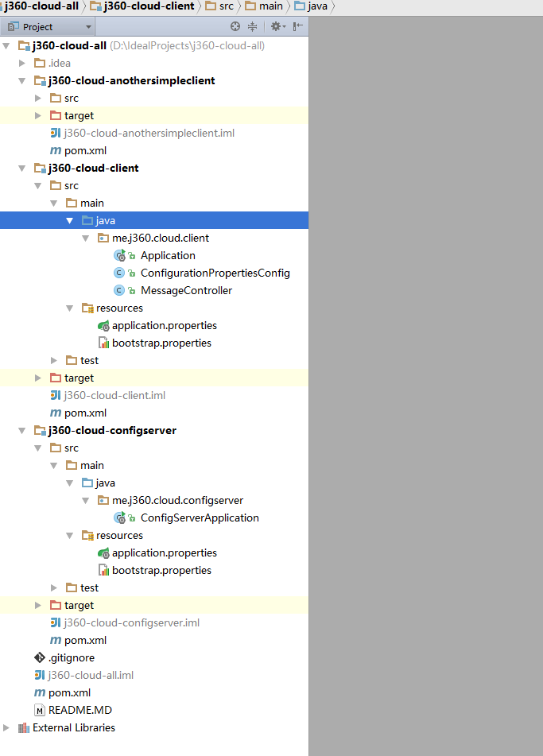Collapse the j360-cloud-configserver module
Image resolution: width=543 pixels, height=756 pixels.
coord(23,430)
